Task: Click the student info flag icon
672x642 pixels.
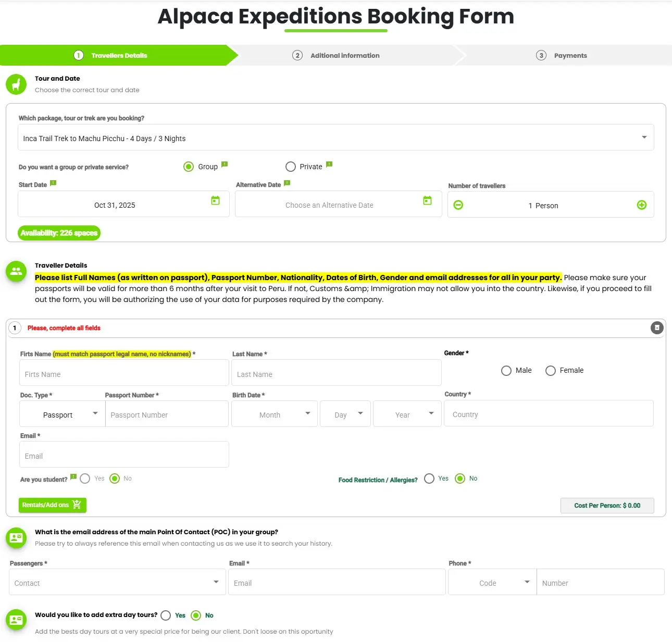Action: click(x=73, y=476)
